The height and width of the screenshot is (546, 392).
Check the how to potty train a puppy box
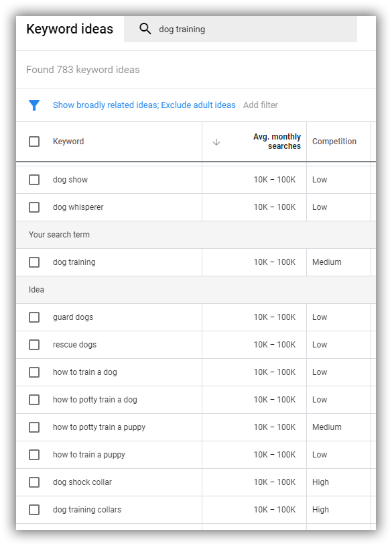coord(34,427)
